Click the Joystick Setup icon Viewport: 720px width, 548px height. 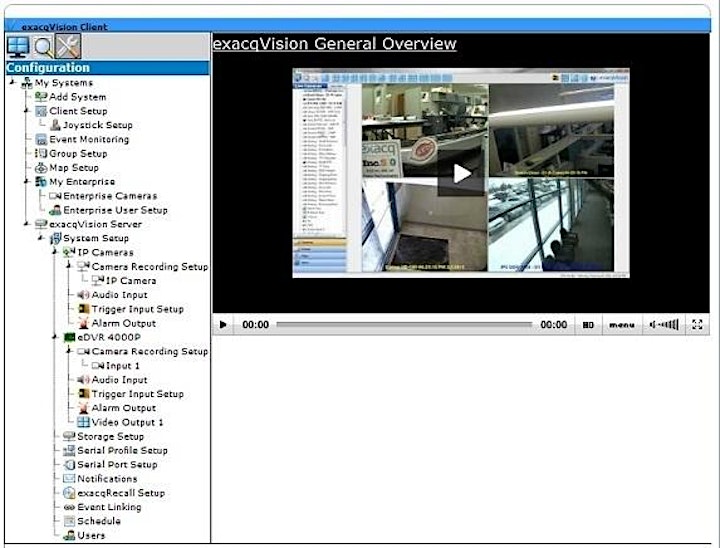[x=55, y=125]
